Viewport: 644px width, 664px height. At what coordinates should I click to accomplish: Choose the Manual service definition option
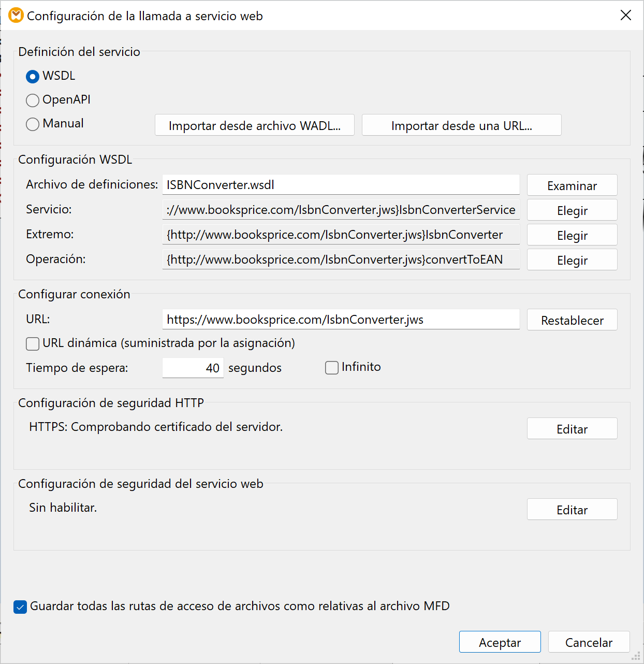click(x=33, y=124)
